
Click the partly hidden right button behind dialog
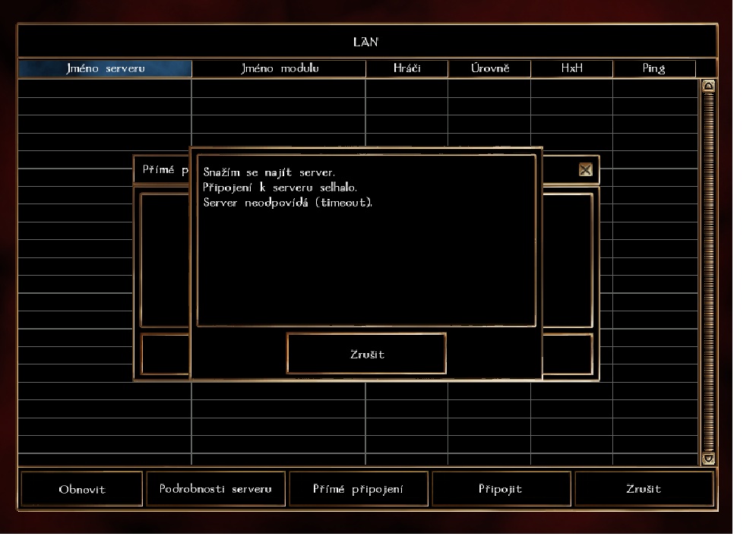568,354
